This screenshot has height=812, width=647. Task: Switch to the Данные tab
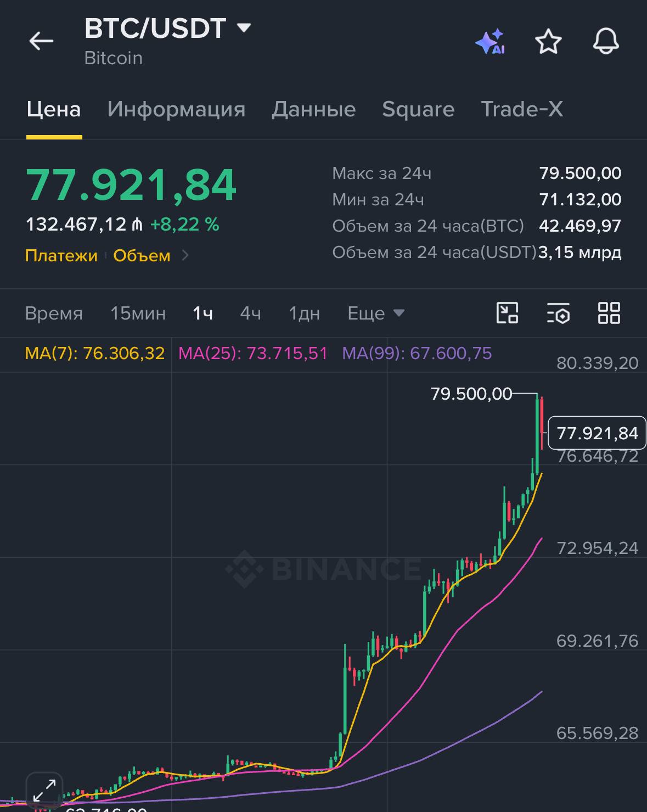(x=314, y=109)
